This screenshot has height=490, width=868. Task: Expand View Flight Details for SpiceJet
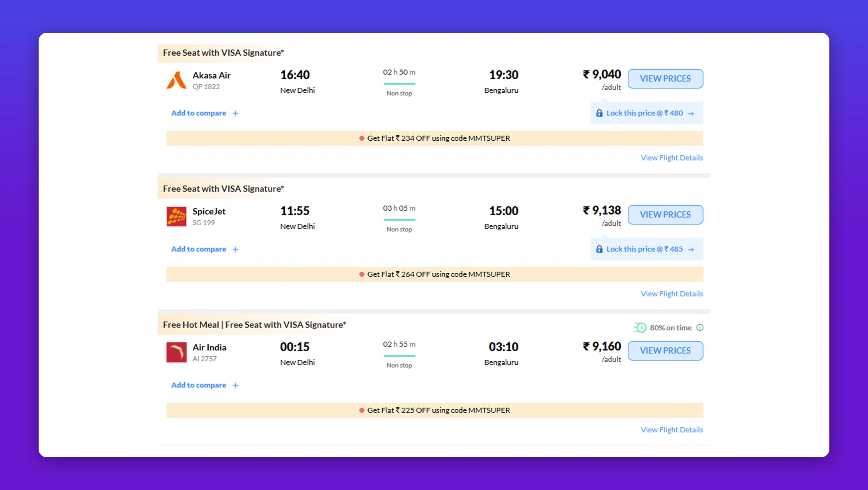[x=672, y=294]
